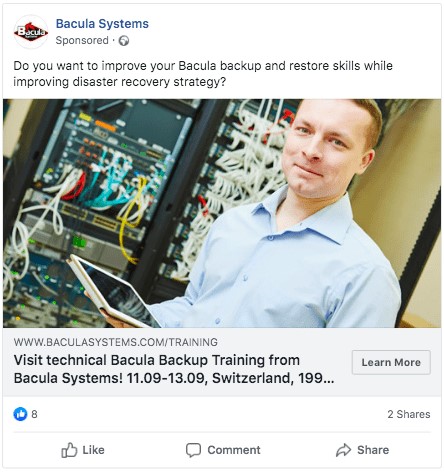Click the blue thumbs-up reaction icon

20,414
